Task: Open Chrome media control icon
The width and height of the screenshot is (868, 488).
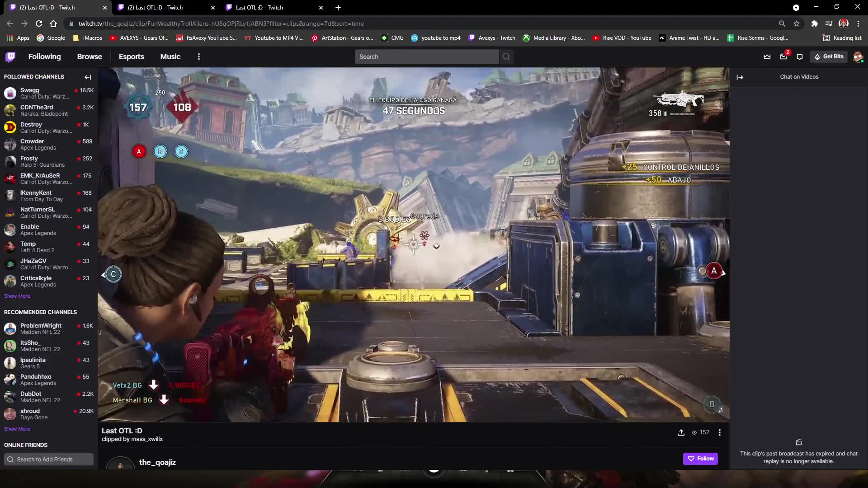Action: click(x=829, y=23)
